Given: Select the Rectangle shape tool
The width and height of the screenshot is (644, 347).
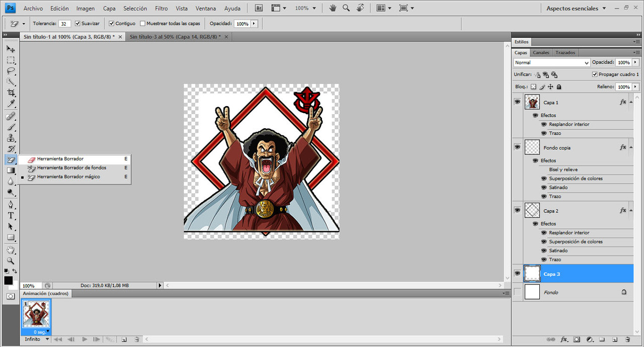Looking at the screenshot, I should tap(11, 238).
